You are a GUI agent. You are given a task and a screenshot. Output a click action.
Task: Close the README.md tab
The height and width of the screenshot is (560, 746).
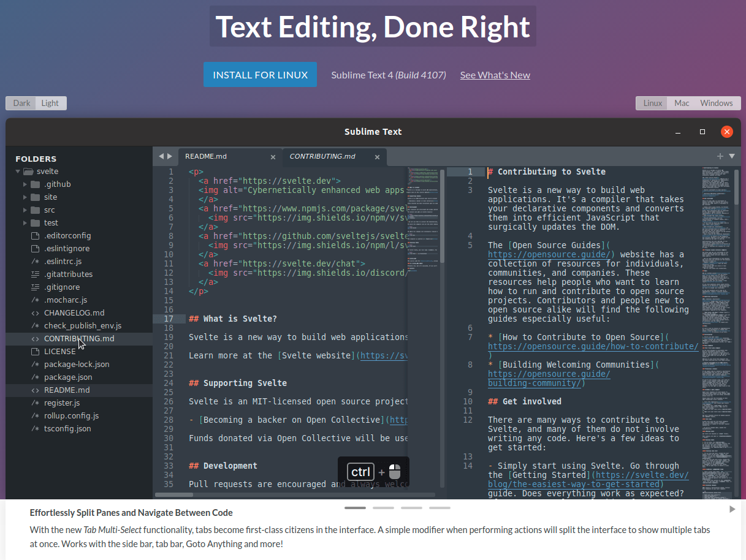[x=273, y=157]
